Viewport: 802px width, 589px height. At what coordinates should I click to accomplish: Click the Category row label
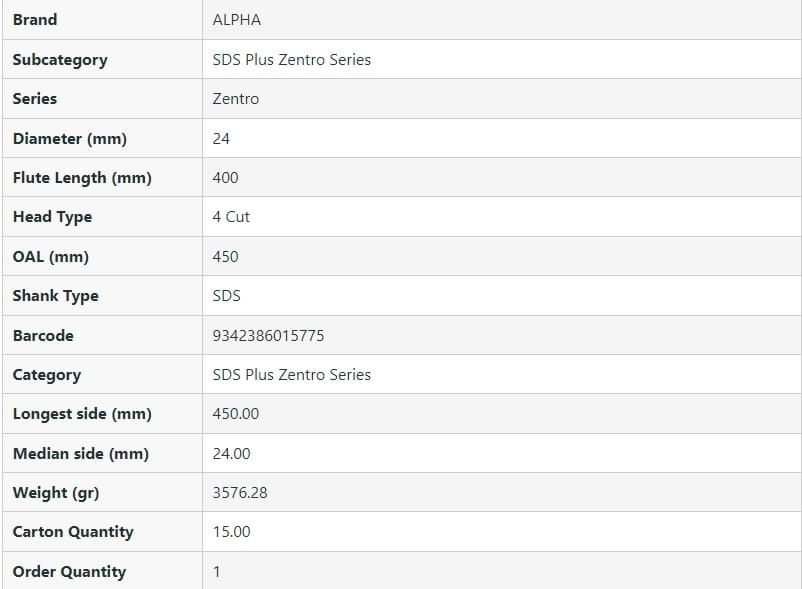pos(46,375)
